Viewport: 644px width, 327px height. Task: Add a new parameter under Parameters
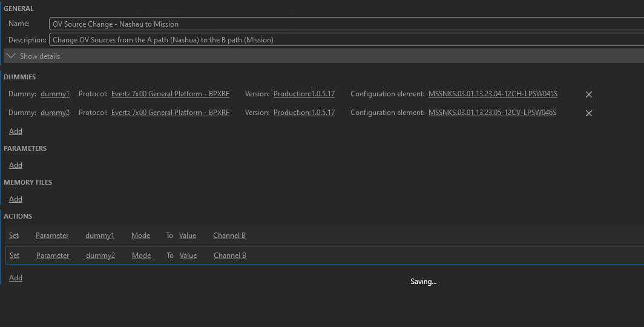click(x=16, y=165)
